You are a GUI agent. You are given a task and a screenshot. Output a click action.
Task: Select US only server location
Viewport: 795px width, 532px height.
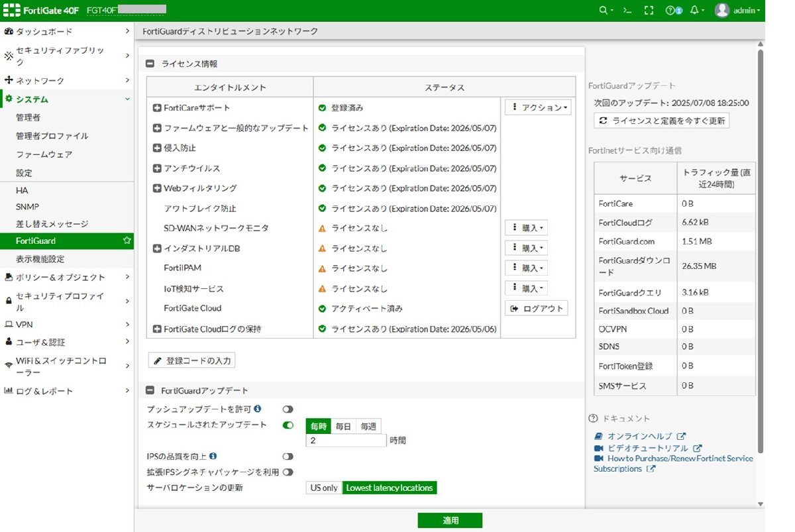(x=324, y=488)
